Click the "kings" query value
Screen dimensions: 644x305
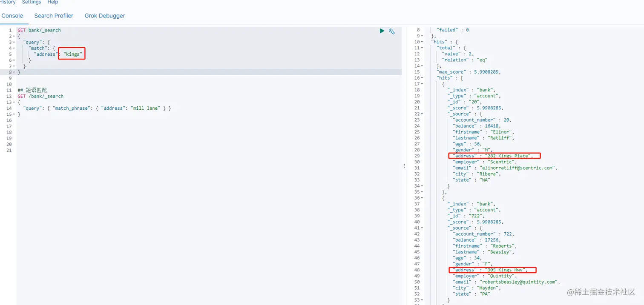click(x=72, y=54)
